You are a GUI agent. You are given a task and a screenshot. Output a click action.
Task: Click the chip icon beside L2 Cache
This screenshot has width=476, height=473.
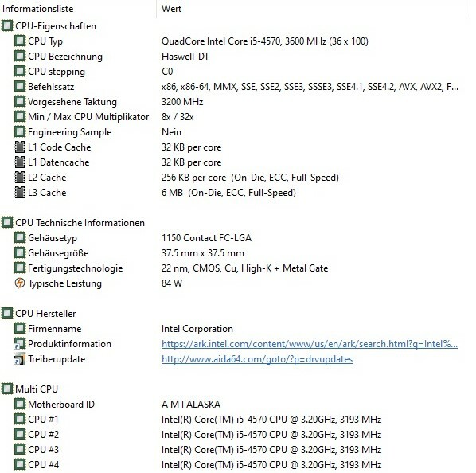pyautogui.click(x=20, y=178)
